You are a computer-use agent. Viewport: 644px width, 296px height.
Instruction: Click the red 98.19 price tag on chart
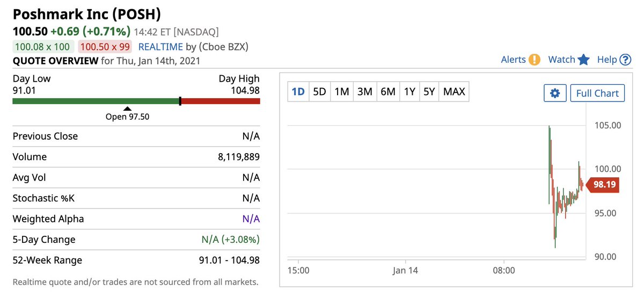pos(602,186)
